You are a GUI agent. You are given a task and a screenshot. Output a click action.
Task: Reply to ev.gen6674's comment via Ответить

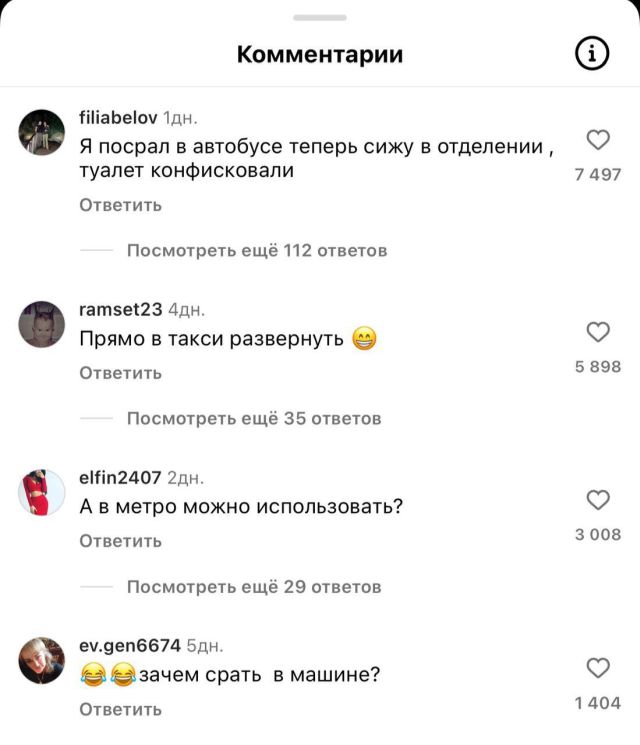tap(120, 709)
